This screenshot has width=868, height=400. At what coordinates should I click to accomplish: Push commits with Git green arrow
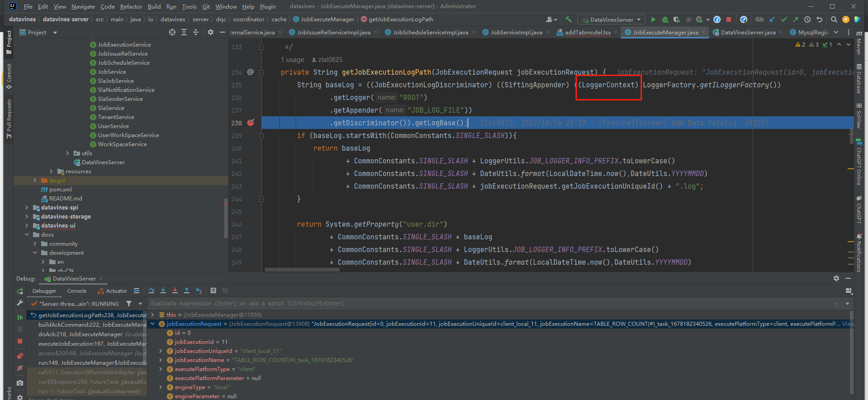tap(795, 19)
